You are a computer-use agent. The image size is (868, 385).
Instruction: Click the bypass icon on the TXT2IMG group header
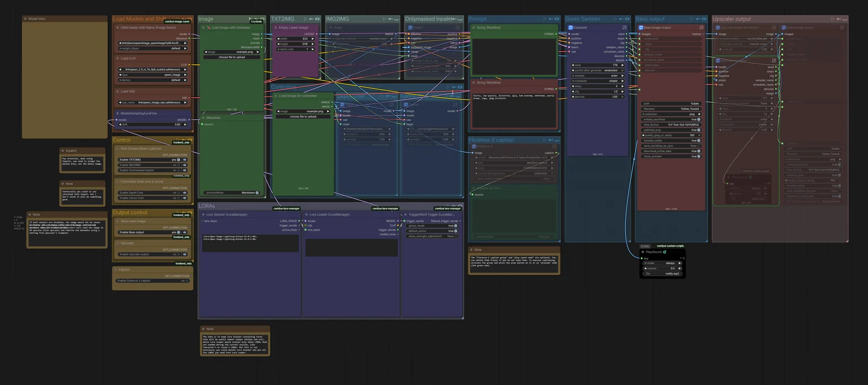(311, 19)
